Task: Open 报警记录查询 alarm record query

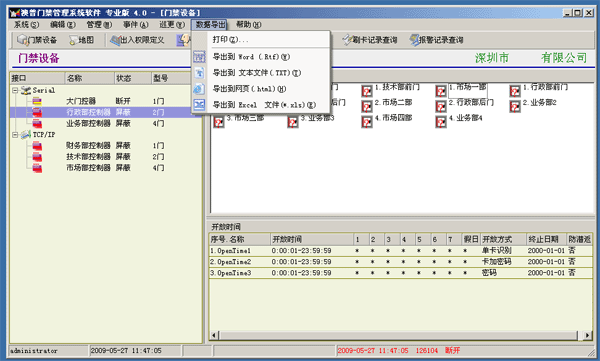Action: tap(437, 40)
